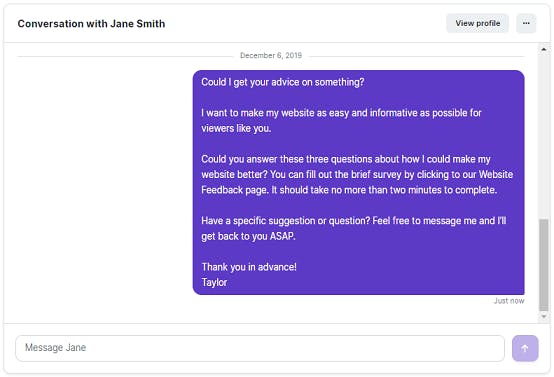Image resolution: width=554 pixels, height=377 pixels.
Task: Click empty conversation area left of bubble
Action: (99, 182)
